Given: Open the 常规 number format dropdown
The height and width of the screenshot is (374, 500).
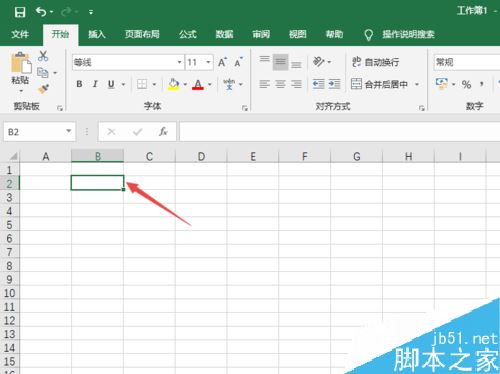Looking at the screenshot, I should coord(467,62).
